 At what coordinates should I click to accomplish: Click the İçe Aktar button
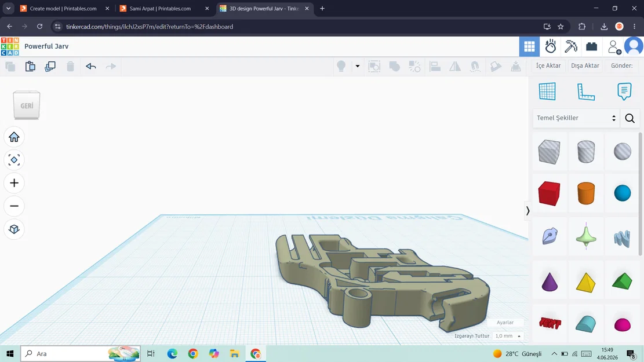[548, 65]
